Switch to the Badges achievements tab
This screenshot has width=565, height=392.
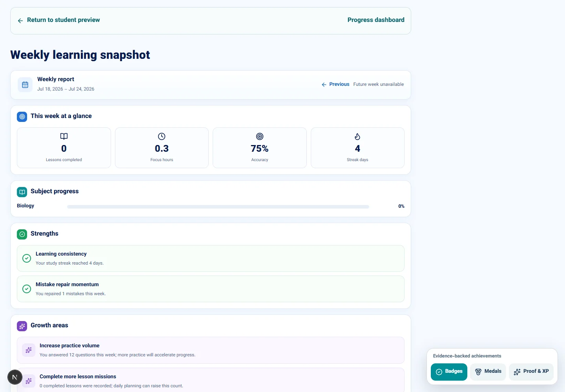pos(449,372)
